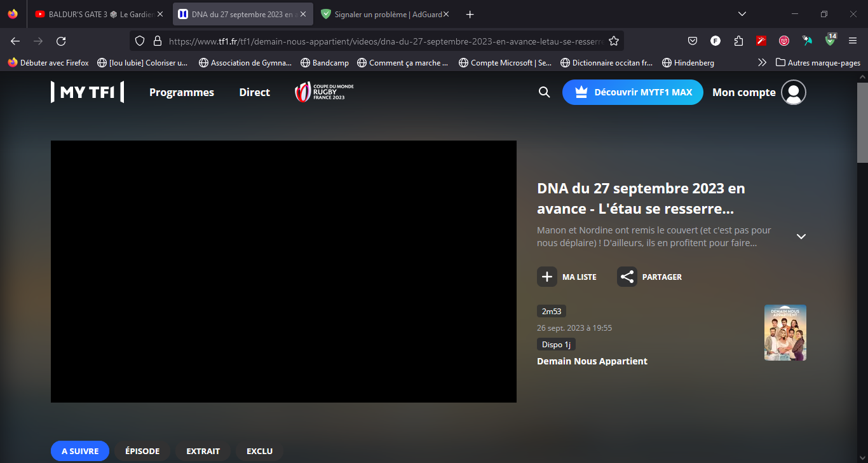Open the MYTF1 search magnifier icon
Screen dimensions: 868x463
(x=544, y=92)
